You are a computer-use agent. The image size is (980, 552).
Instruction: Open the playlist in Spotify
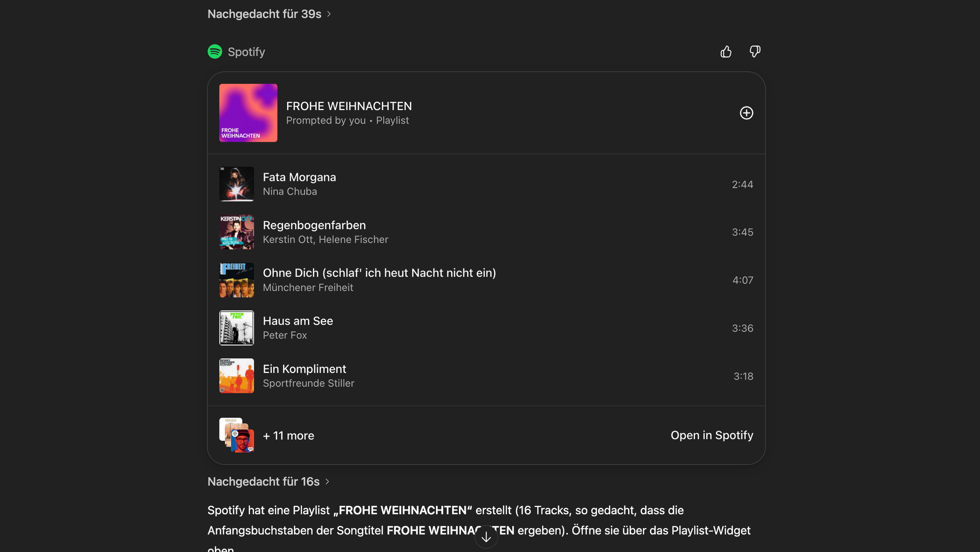712,435
